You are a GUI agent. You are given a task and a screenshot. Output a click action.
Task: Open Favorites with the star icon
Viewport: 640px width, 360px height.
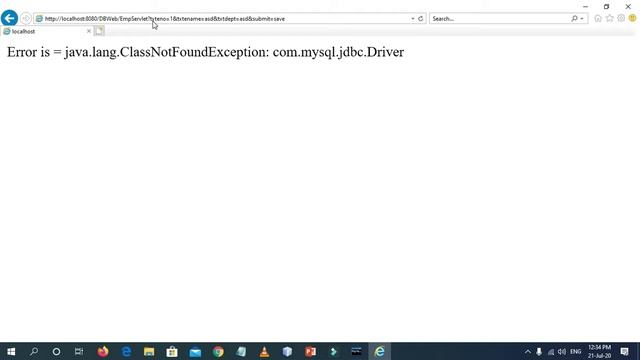[x=610, y=18]
